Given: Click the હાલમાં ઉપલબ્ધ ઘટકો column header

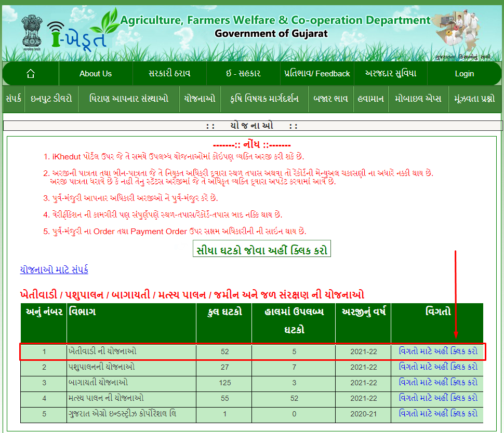Looking at the screenshot, I should (x=294, y=323).
